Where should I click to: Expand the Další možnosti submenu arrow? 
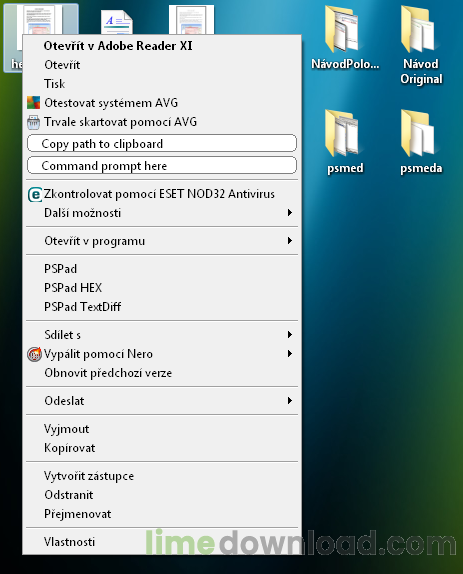tap(290, 213)
